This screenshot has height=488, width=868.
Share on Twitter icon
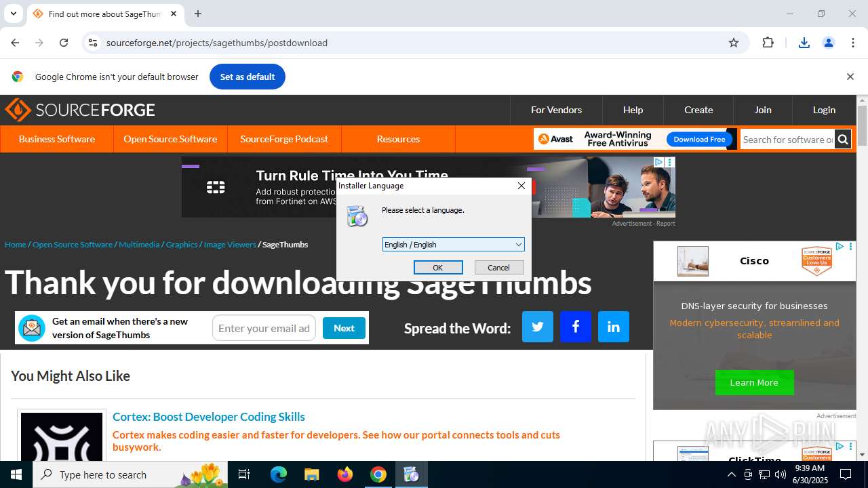point(538,327)
